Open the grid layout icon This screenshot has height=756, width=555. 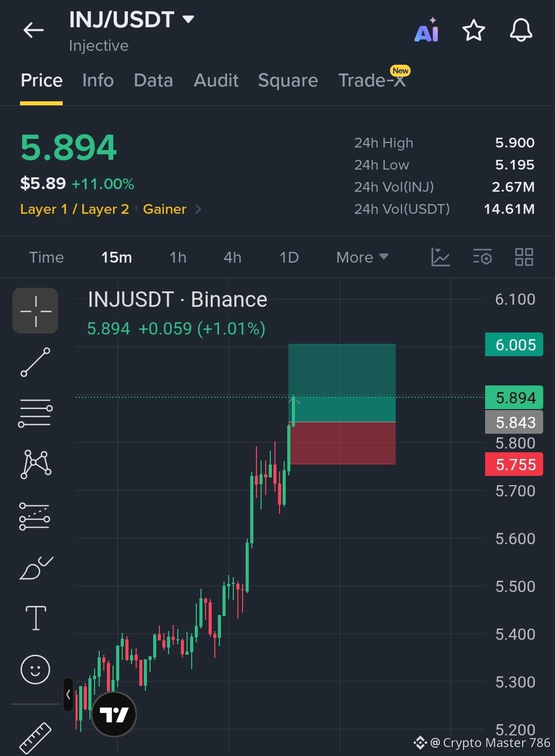point(524,257)
